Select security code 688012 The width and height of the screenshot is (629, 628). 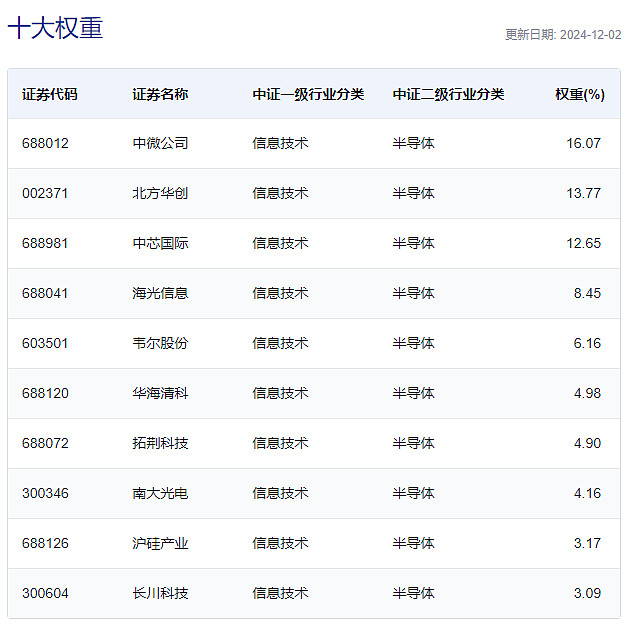tap(45, 143)
